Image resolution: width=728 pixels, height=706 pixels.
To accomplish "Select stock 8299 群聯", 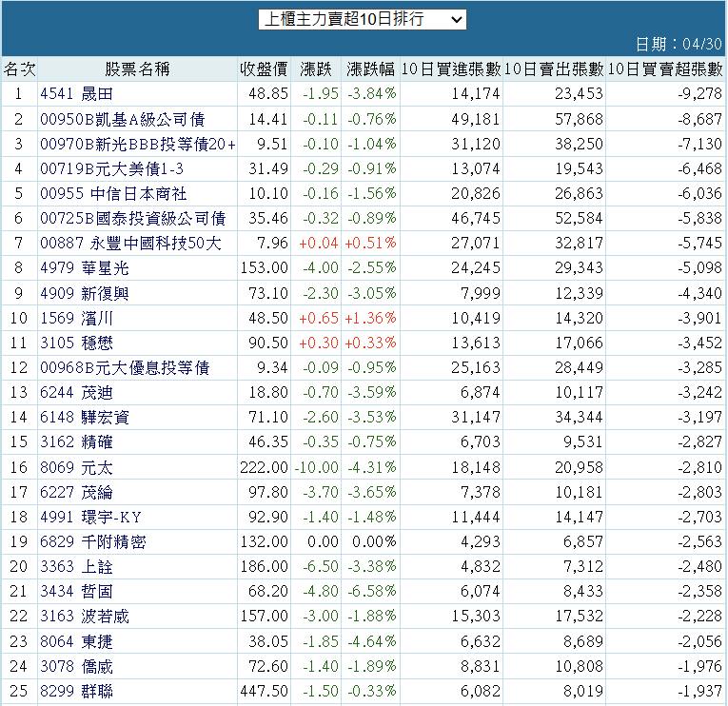I will (77, 691).
